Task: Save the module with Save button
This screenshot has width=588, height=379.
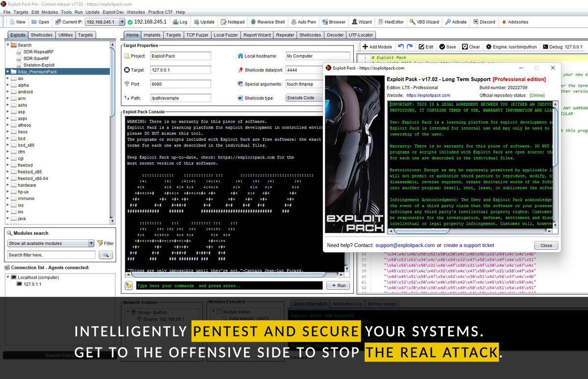Action: tap(447, 47)
